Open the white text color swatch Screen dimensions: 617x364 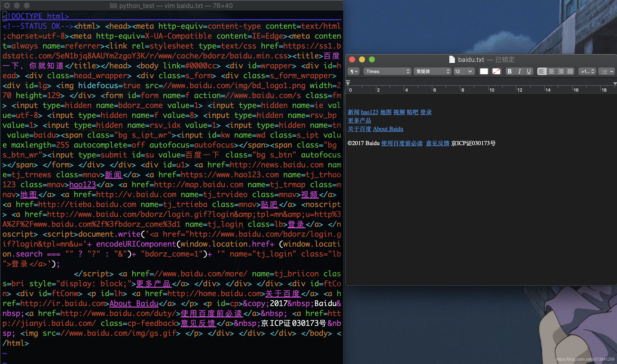[x=484, y=72]
